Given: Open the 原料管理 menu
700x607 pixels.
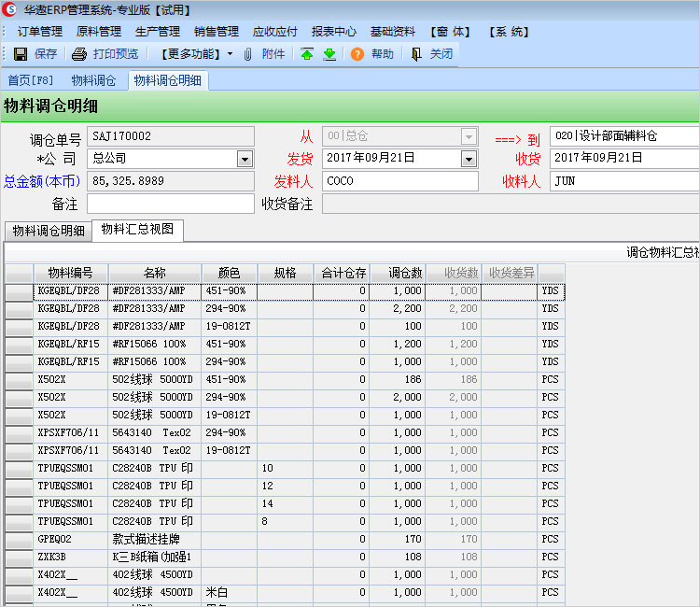Looking at the screenshot, I should tap(99, 32).
